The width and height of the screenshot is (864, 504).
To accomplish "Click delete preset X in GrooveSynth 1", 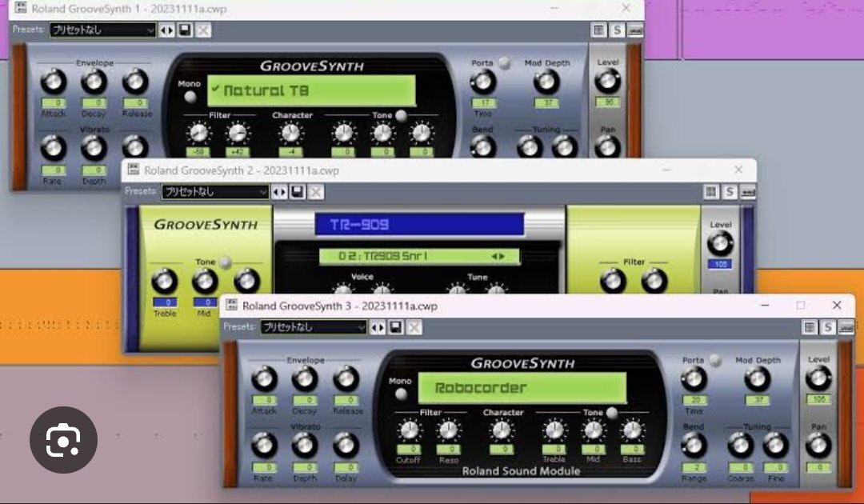I will tap(203, 30).
